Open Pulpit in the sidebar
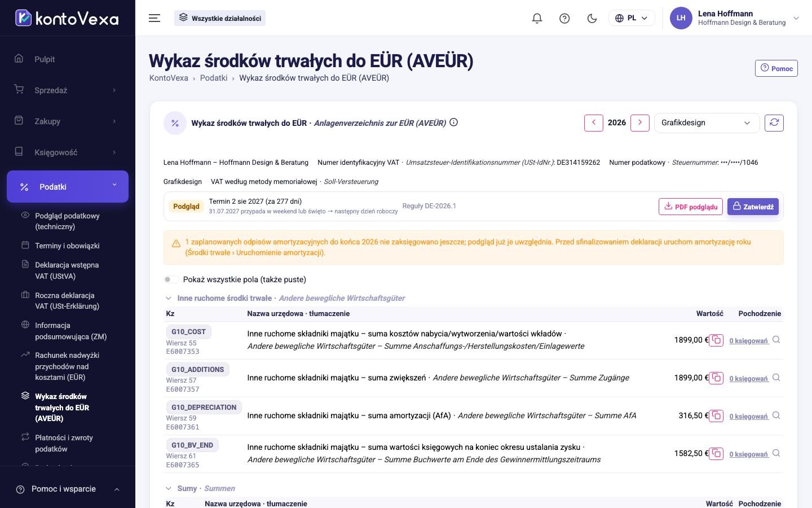Image resolution: width=812 pixels, height=508 pixels. click(67, 59)
